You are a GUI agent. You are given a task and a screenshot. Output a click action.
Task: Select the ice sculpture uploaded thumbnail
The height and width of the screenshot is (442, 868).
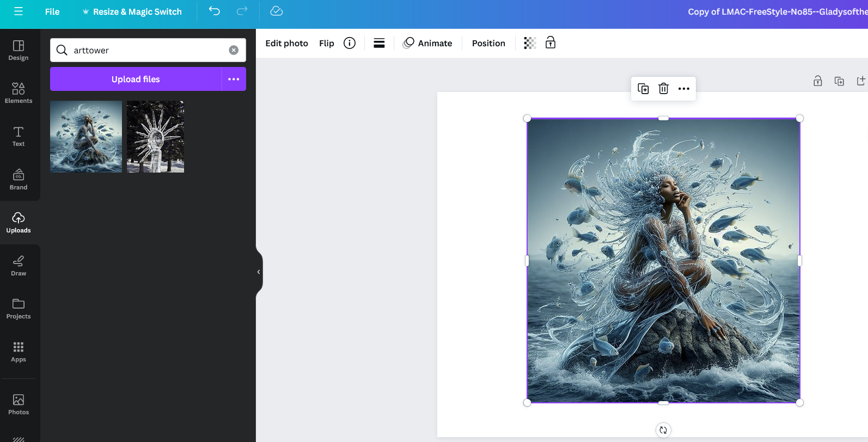click(155, 137)
